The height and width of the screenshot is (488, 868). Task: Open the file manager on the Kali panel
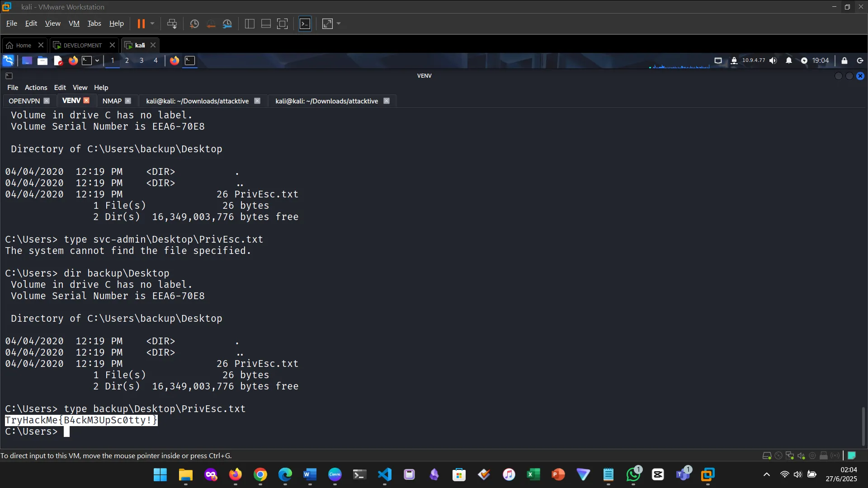tap(42, 60)
